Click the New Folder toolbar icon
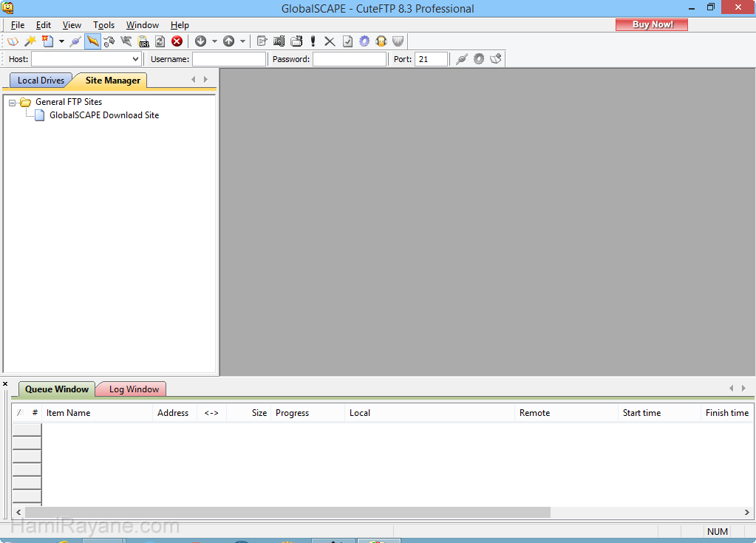756x543 pixels. click(x=296, y=41)
